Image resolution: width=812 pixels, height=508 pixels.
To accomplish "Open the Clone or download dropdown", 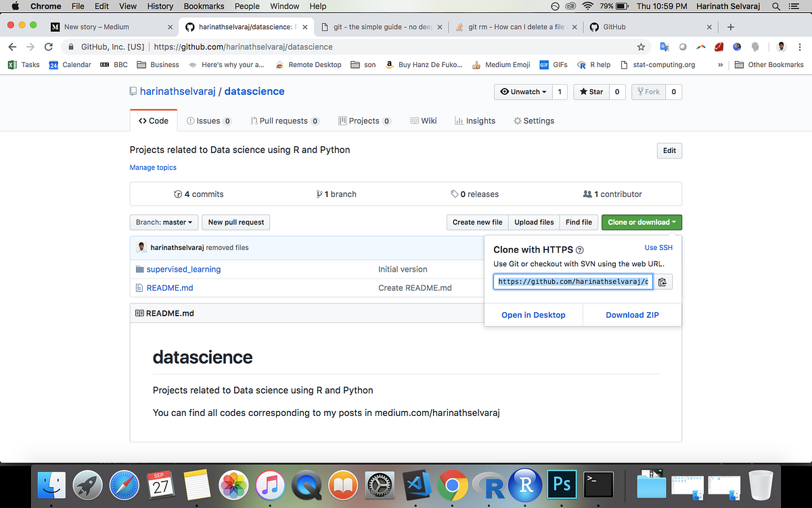I will tap(641, 222).
